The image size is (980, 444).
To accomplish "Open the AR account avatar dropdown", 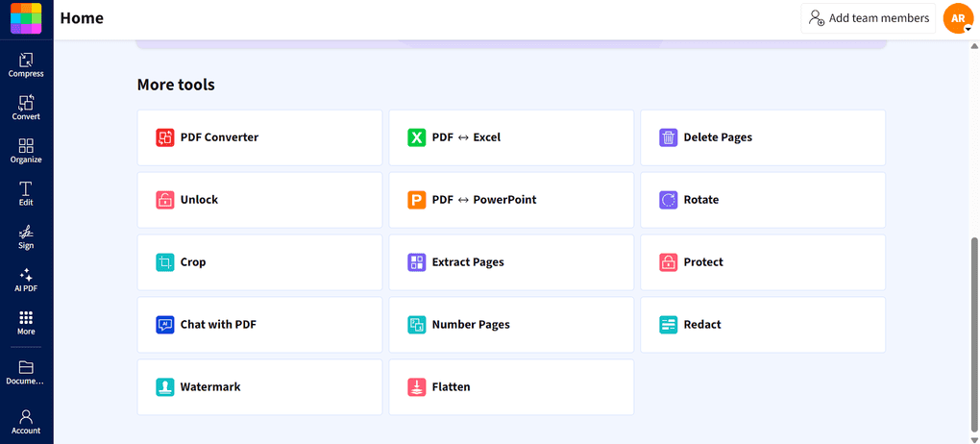I will pyautogui.click(x=958, y=18).
